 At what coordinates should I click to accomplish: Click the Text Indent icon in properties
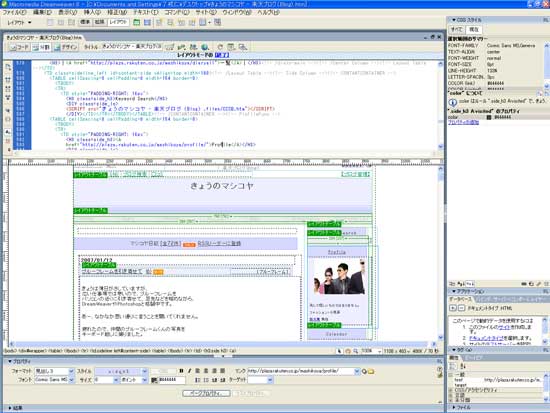[x=223, y=380]
